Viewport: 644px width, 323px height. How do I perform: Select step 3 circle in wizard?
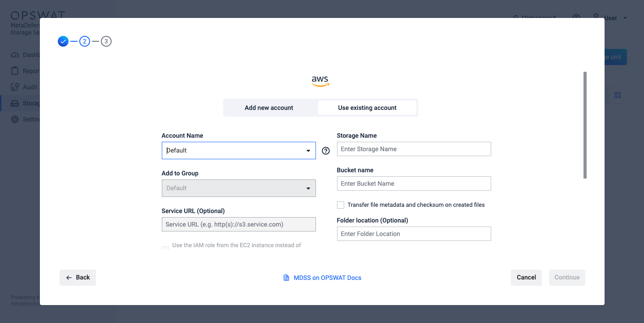[x=106, y=41]
